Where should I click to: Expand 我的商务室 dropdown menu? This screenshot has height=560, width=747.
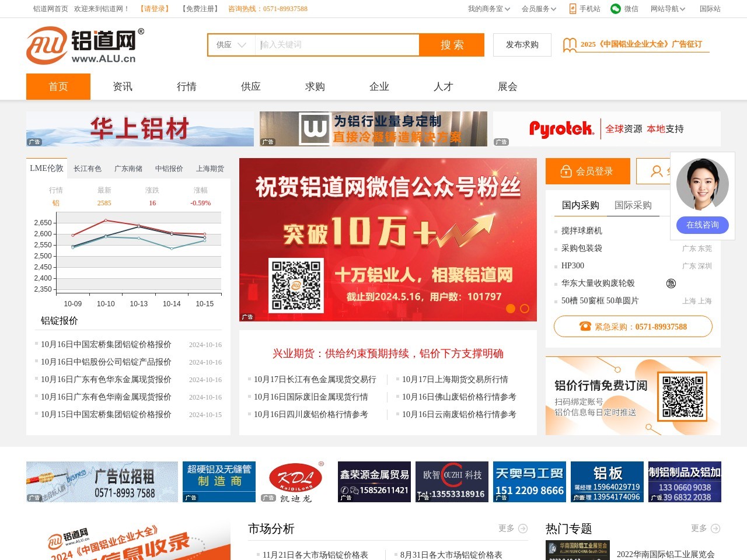click(x=488, y=9)
